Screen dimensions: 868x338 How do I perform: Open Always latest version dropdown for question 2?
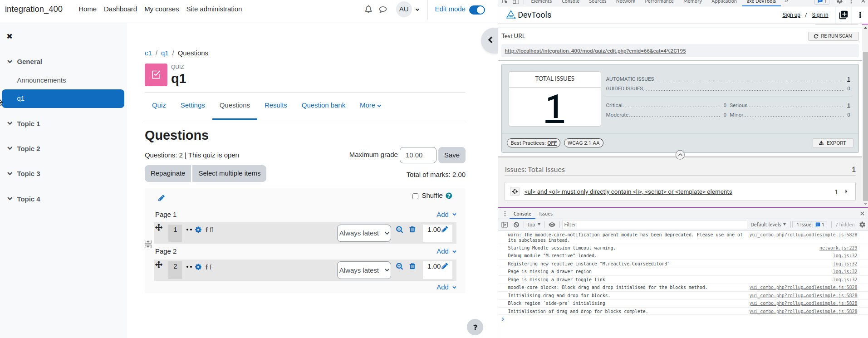pos(364,270)
